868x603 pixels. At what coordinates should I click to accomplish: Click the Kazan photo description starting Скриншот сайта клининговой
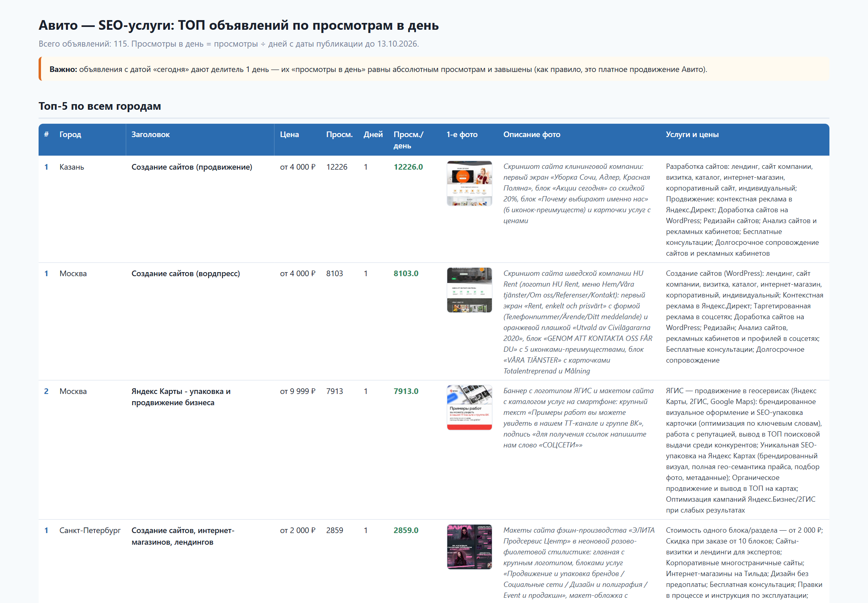click(577, 193)
